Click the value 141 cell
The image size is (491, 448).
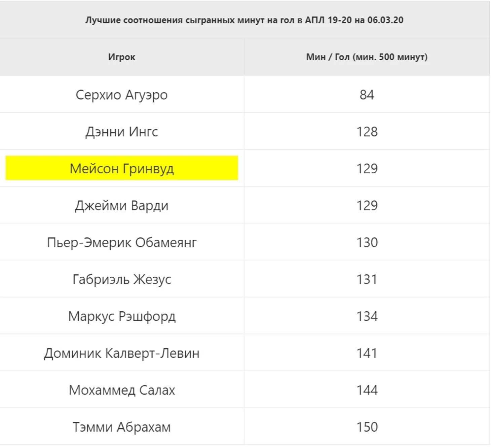tap(367, 353)
